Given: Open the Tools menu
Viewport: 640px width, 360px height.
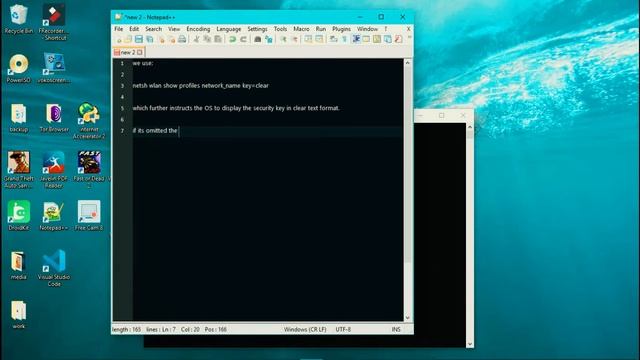Looking at the screenshot, I should click(x=280, y=29).
